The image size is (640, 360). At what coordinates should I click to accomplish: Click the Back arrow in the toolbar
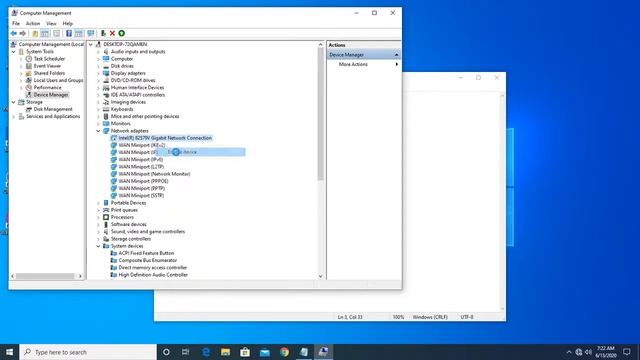click(x=14, y=33)
